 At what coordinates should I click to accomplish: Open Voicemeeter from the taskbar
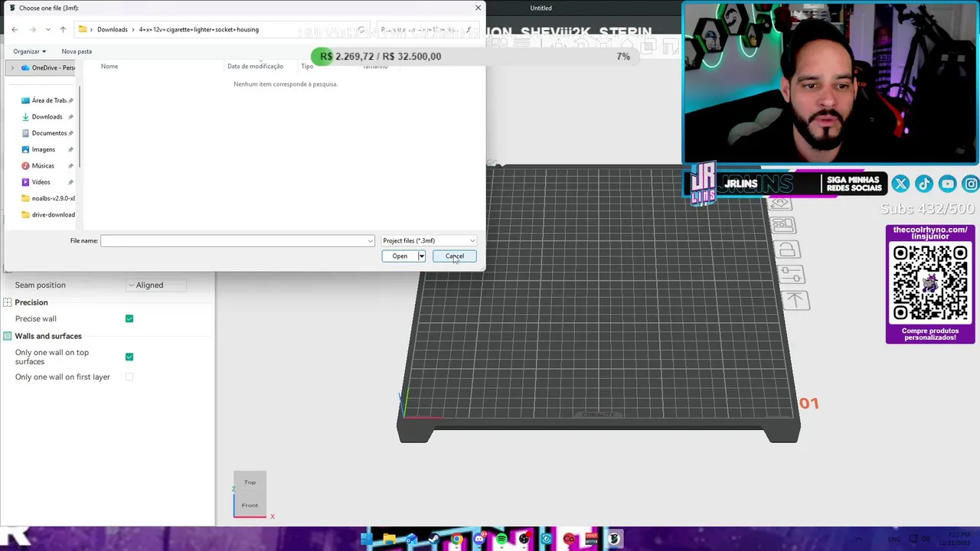pyautogui.click(x=591, y=539)
